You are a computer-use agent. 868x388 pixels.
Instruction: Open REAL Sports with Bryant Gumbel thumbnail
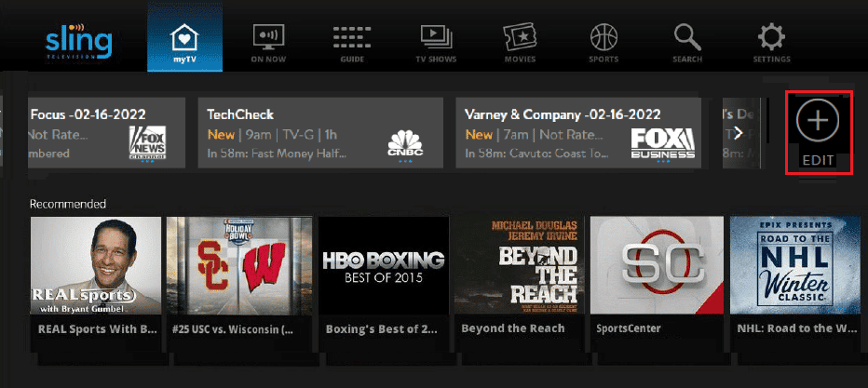click(x=96, y=265)
